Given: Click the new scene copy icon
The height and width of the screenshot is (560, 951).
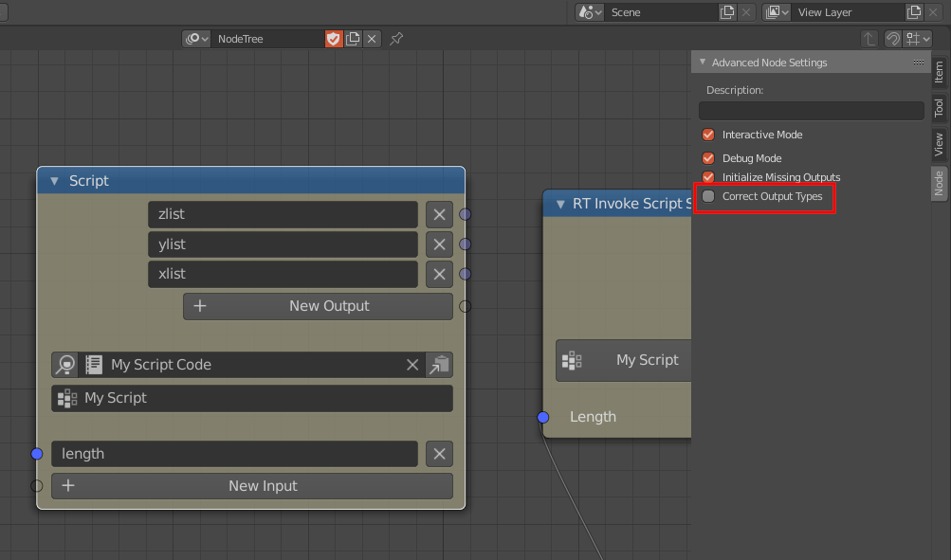Looking at the screenshot, I should (x=725, y=12).
